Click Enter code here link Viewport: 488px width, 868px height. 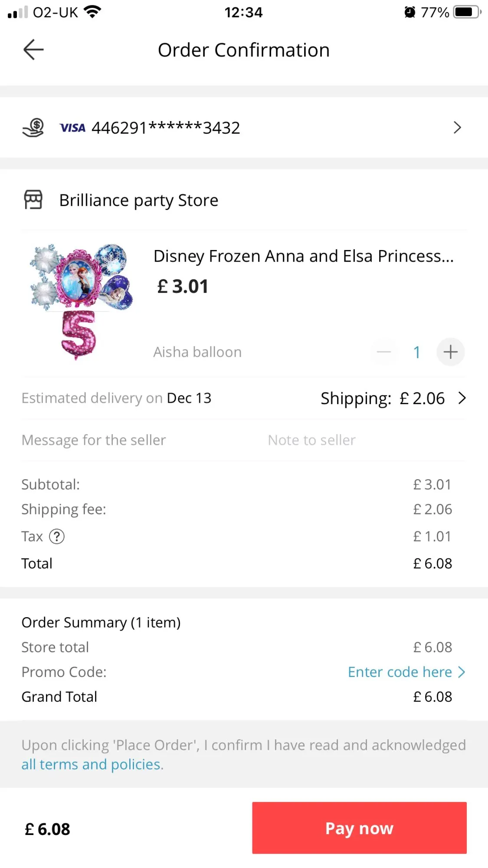point(400,672)
